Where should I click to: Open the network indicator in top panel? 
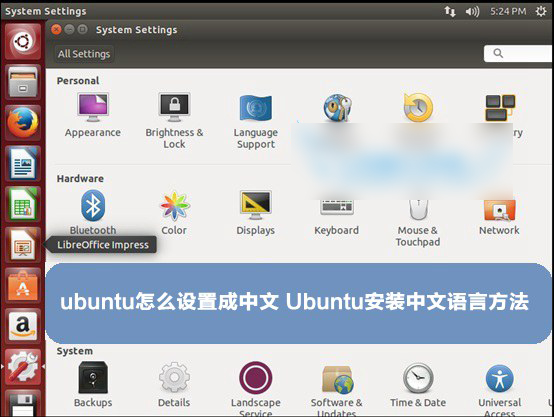coord(450,11)
